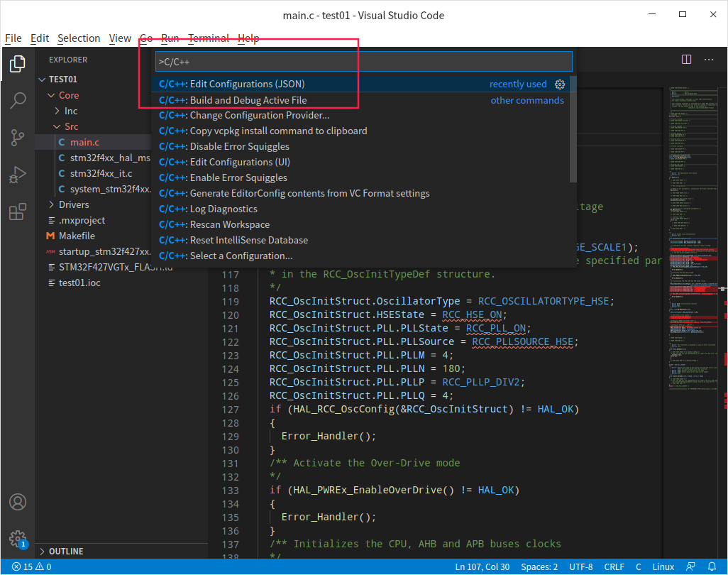Expand the Inc folder
This screenshot has height=575, width=728.
point(57,111)
